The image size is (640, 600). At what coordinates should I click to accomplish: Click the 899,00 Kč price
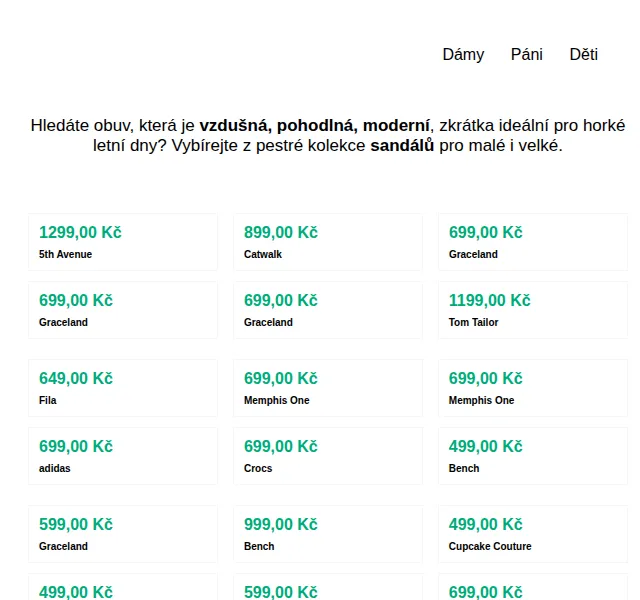[281, 232]
